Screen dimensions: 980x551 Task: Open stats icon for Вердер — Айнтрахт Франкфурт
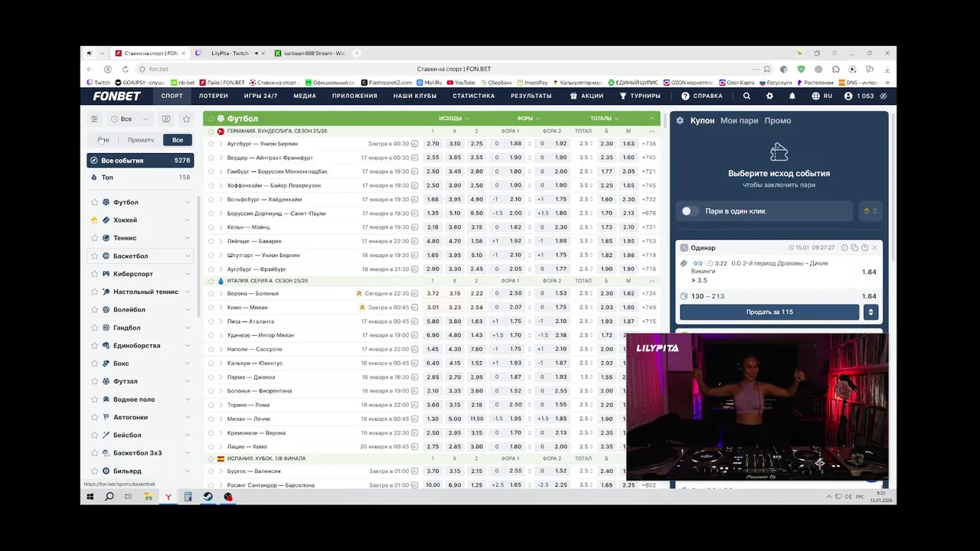coord(414,158)
